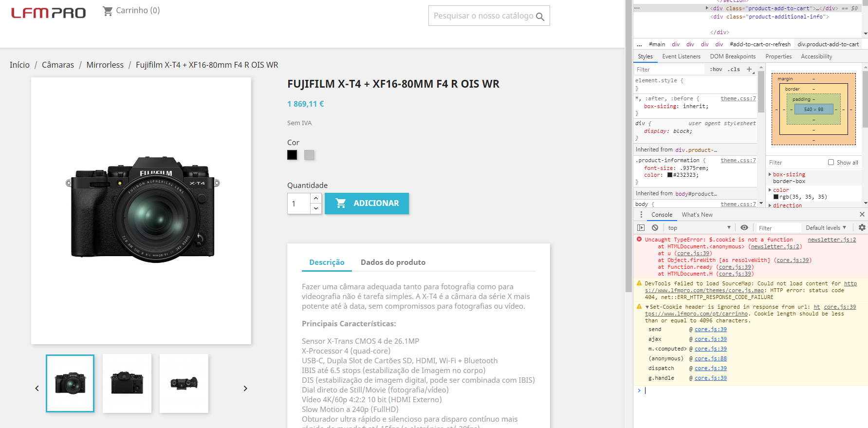Expand the product-add-to-cart div node
The width and height of the screenshot is (868, 428).
pos(707,8)
